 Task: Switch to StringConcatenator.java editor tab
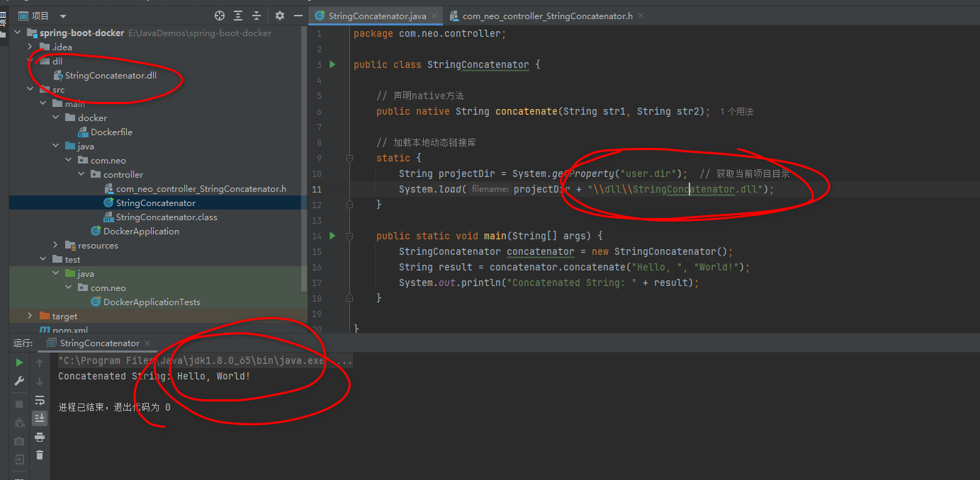tap(376, 16)
